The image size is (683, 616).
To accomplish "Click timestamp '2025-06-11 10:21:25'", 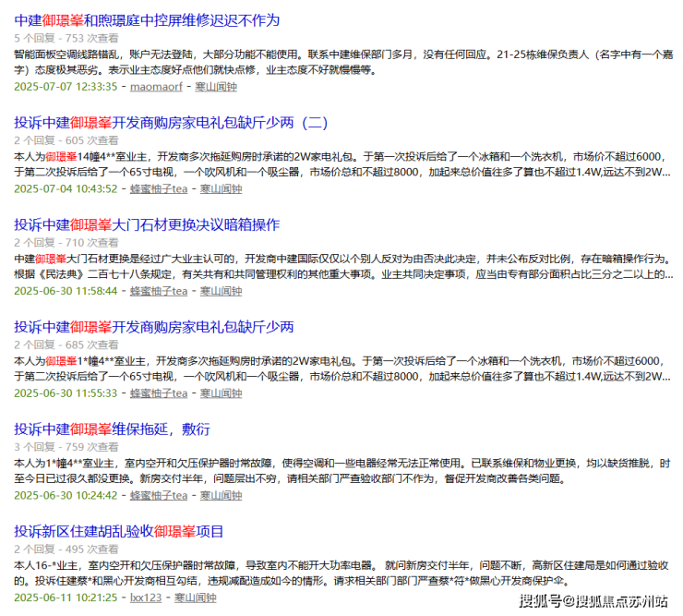I will point(66,598).
